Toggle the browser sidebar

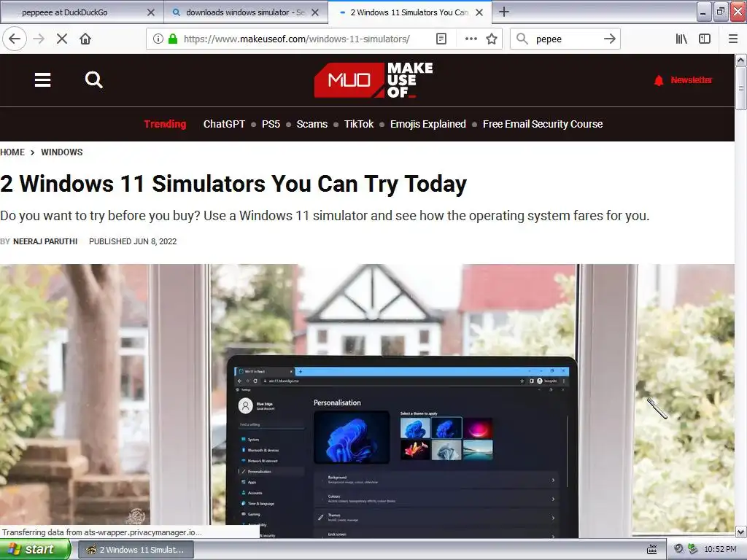[x=705, y=39]
